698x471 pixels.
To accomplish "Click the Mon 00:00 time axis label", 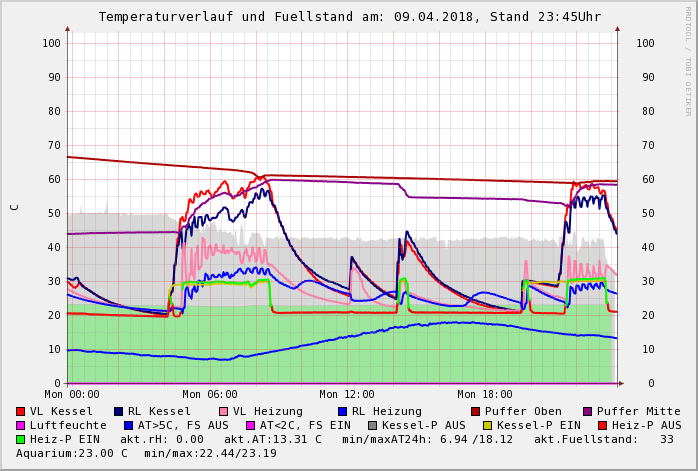I will [72, 395].
